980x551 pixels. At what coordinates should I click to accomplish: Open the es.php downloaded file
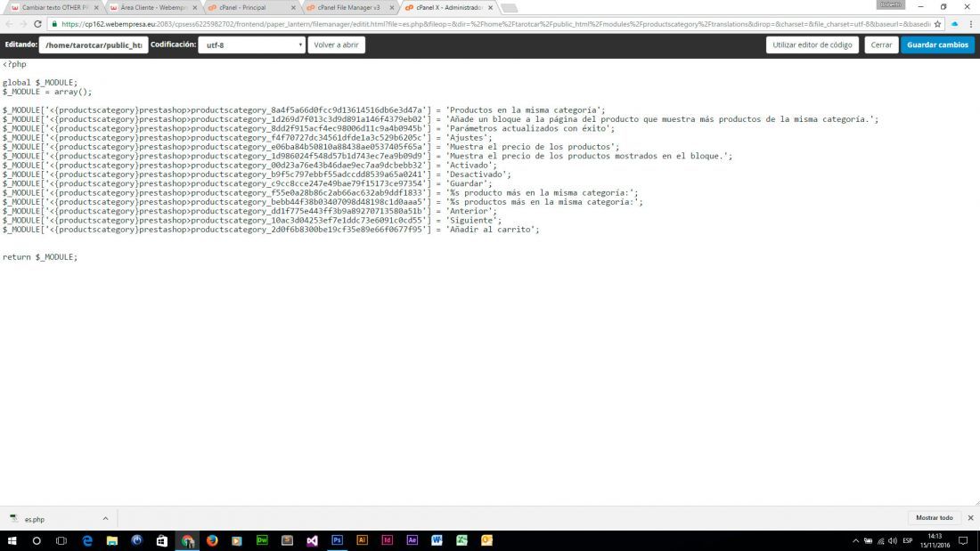coord(35,519)
